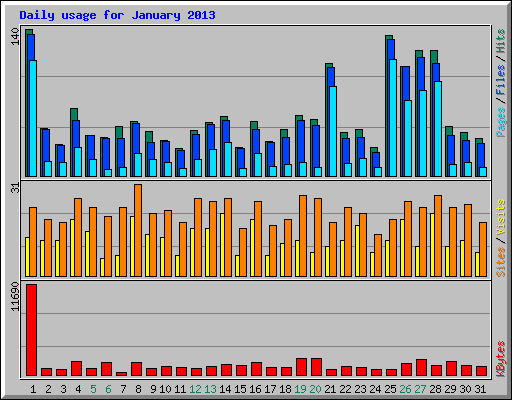Click day label 16 on the x-axis

pyautogui.click(x=255, y=389)
